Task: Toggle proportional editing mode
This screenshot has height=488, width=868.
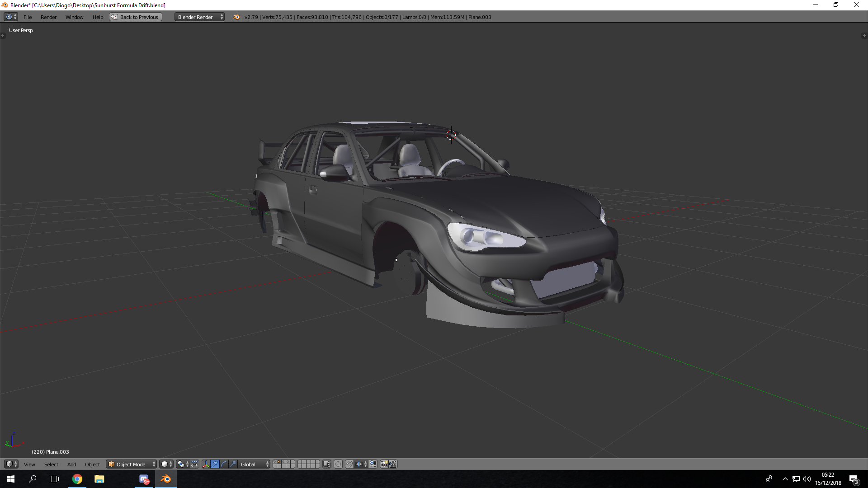Action: click(x=338, y=464)
